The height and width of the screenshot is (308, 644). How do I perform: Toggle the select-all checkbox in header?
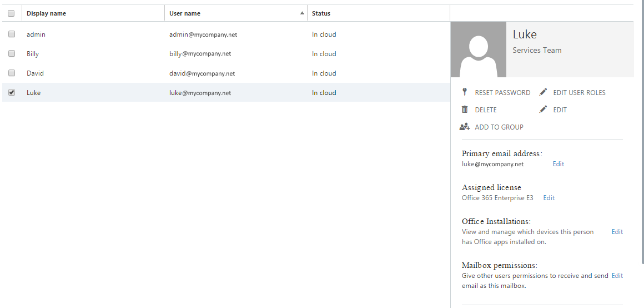click(x=11, y=13)
